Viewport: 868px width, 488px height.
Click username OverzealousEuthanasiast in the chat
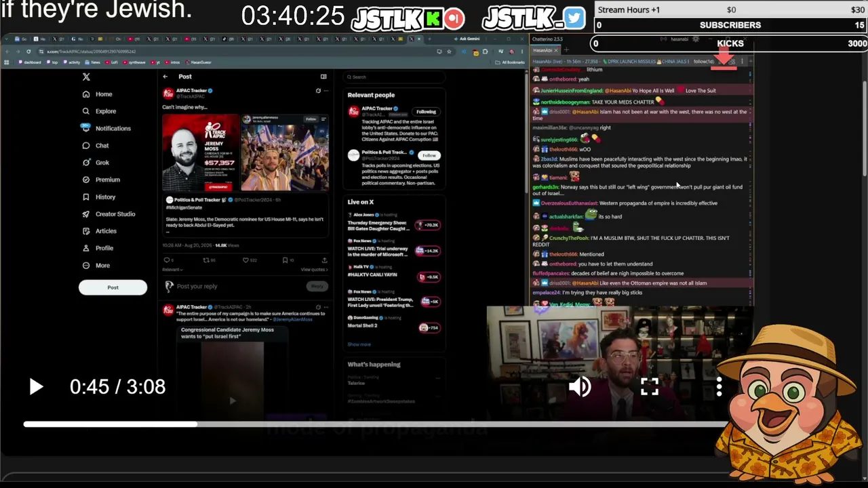click(x=569, y=203)
